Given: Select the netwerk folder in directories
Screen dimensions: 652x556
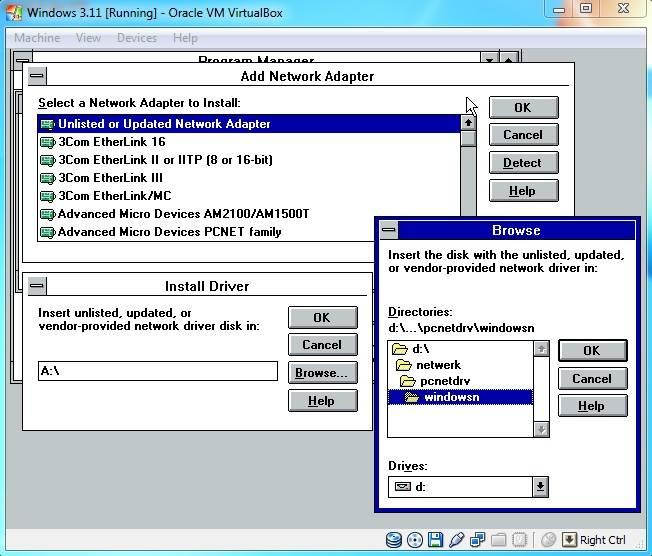Looking at the screenshot, I should 437,365.
